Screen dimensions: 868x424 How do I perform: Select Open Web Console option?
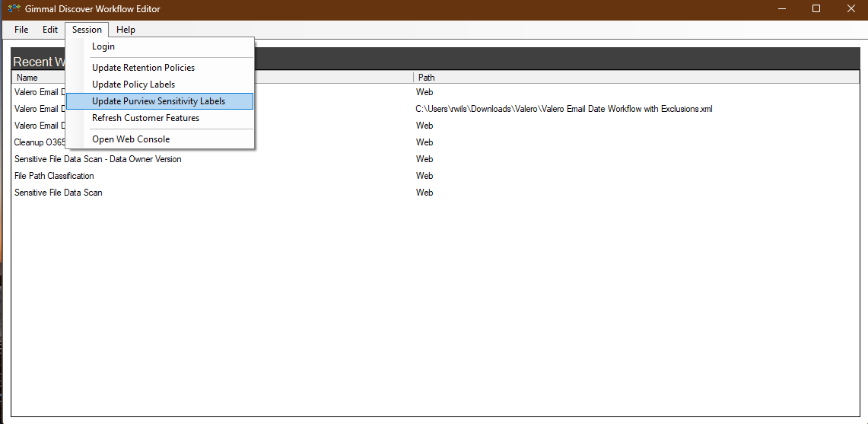pyautogui.click(x=131, y=139)
